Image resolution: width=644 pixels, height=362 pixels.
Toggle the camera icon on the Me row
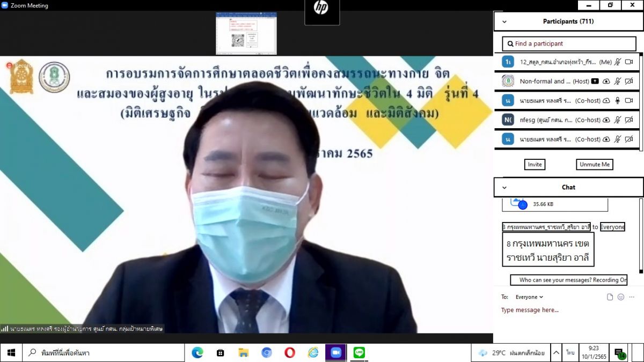[x=629, y=62]
